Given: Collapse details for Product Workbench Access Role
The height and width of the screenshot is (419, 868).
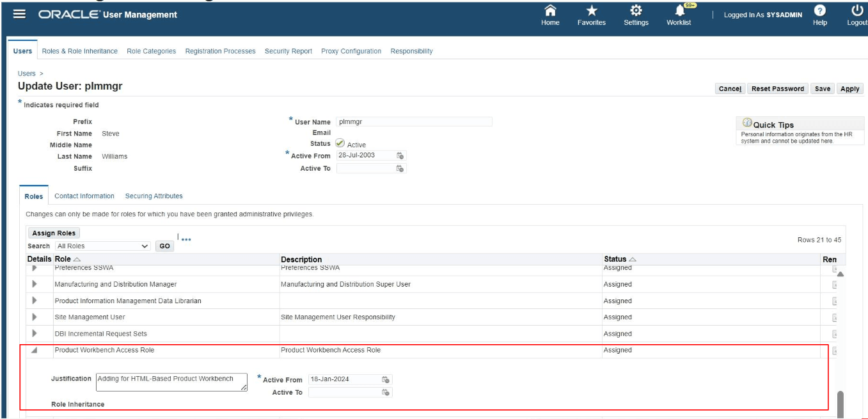Looking at the screenshot, I should pyautogui.click(x=35, y=351).
